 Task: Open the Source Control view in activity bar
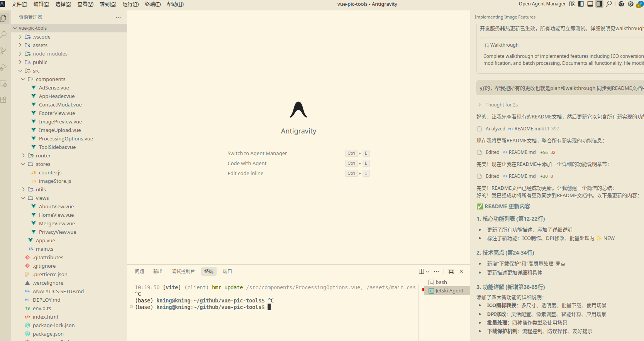[x=3, y=51]
